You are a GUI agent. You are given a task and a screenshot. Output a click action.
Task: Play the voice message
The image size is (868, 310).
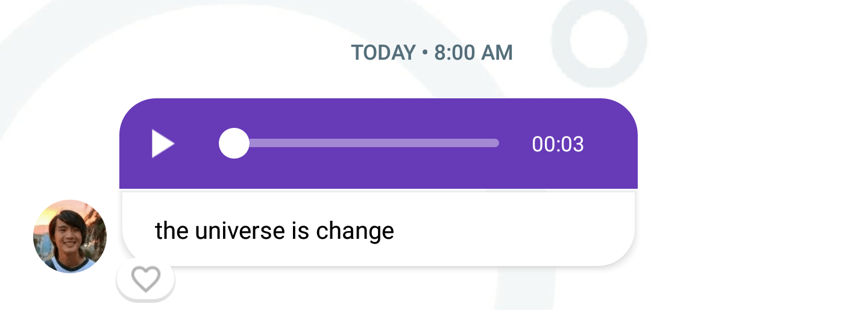[x=163, y=144]
